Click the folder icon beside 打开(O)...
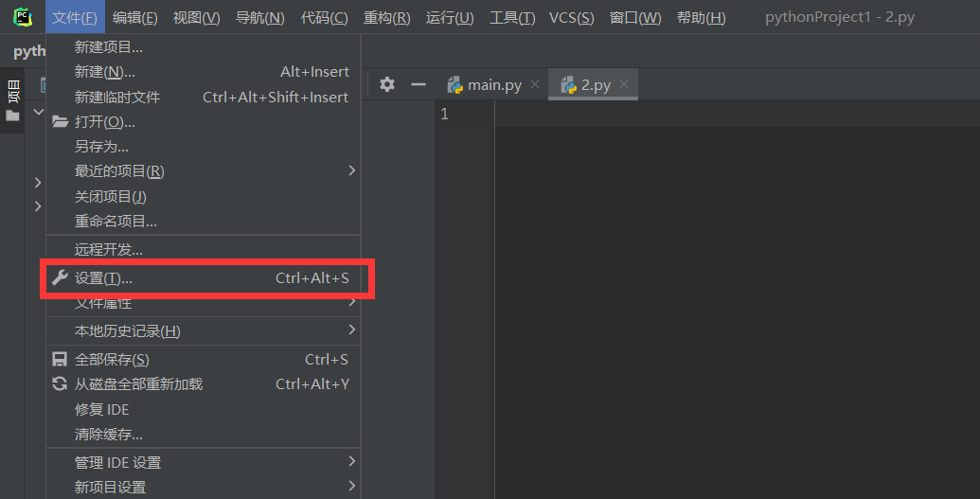Screen dimensions: 980x499 [x=60, y=121]
